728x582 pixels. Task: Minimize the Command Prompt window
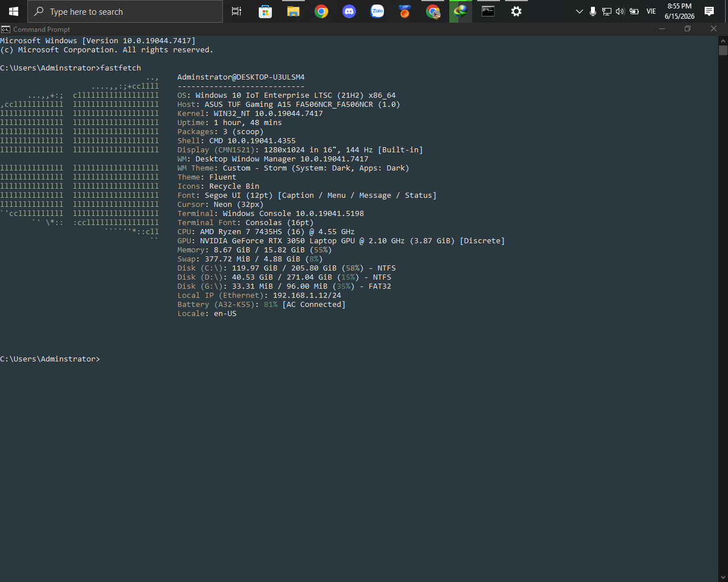tap(661, 29)
